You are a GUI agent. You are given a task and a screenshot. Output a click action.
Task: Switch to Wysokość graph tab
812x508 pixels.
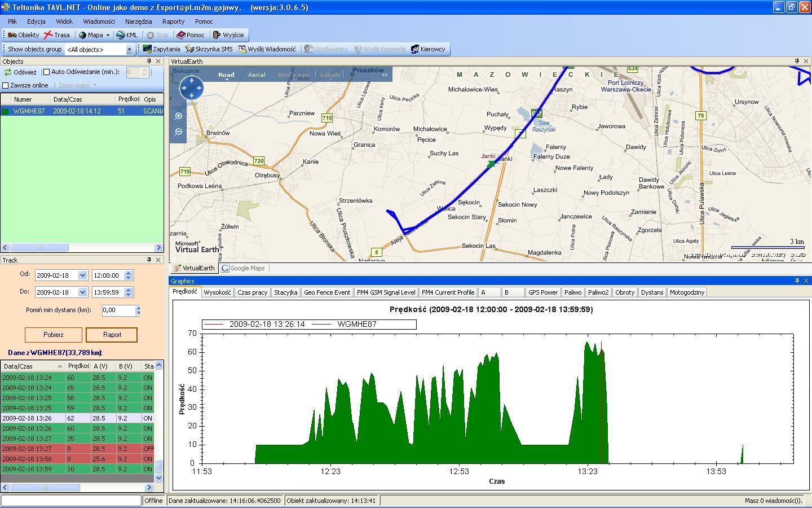(x=217, y=292)
